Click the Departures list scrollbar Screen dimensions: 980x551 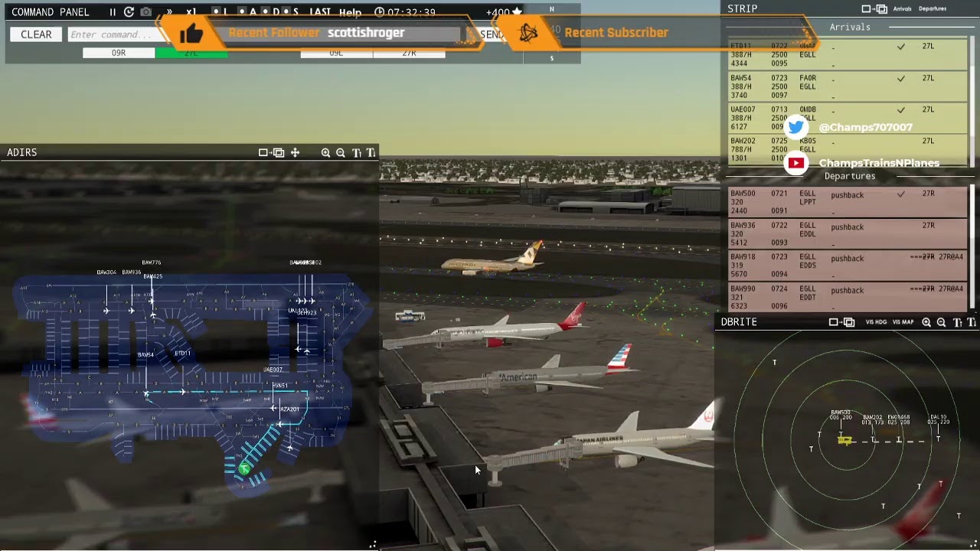973,246
